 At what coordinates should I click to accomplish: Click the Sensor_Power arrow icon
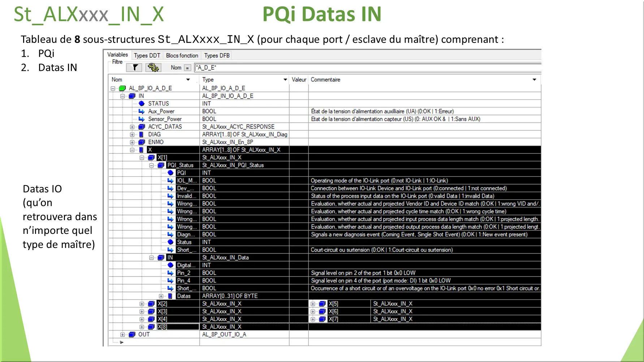[142, 119]
